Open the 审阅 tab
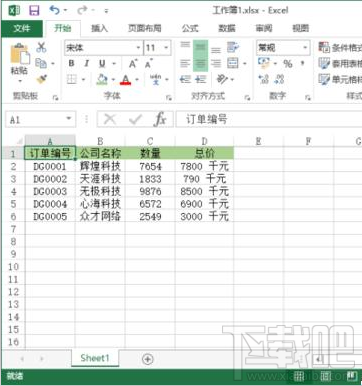Screen dimensions: 362x386 click(264, 28)
